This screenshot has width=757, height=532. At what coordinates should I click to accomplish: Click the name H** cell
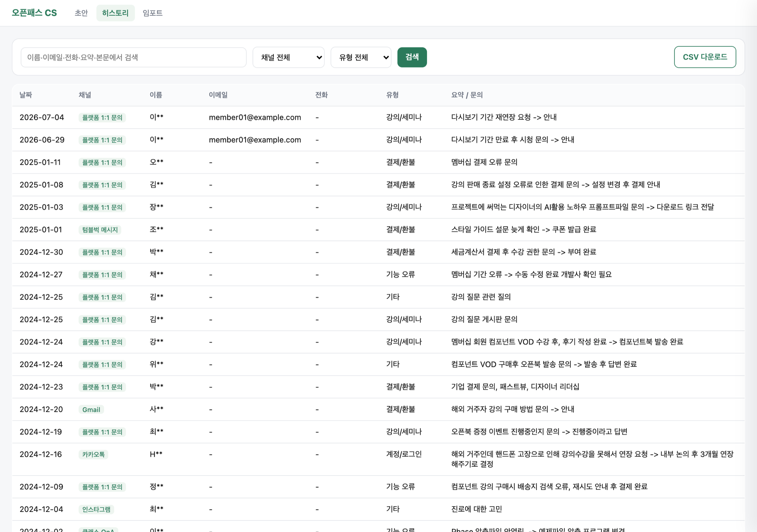[156, 454]
